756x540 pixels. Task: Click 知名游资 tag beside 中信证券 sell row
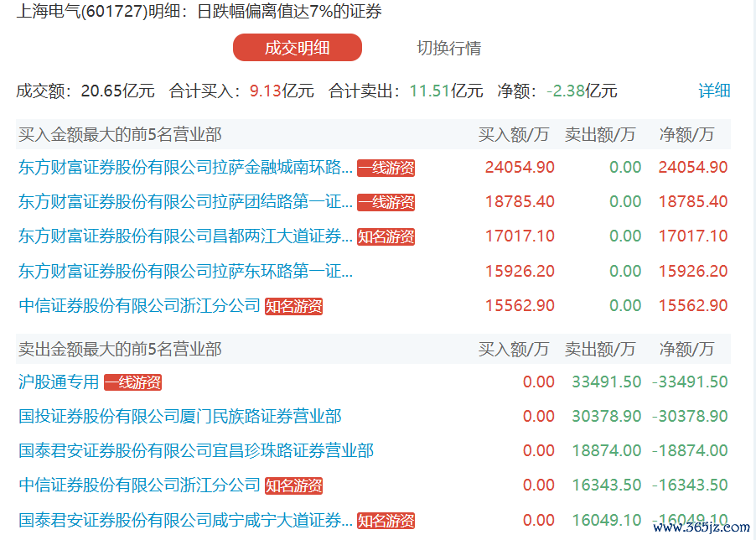(x=293, y=485)
